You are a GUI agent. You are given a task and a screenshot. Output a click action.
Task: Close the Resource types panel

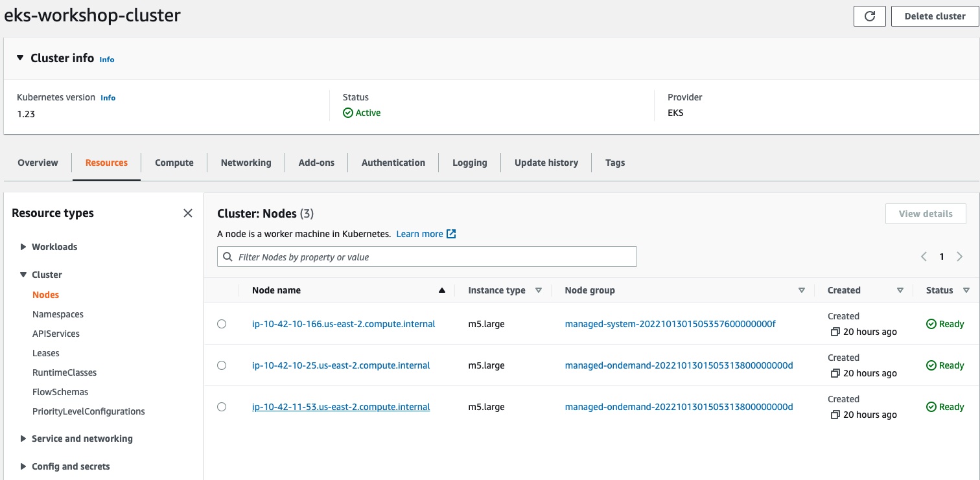188,213
